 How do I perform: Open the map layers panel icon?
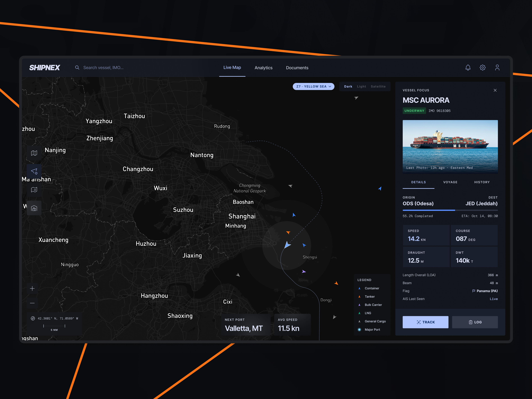click(x=34, y=153)
